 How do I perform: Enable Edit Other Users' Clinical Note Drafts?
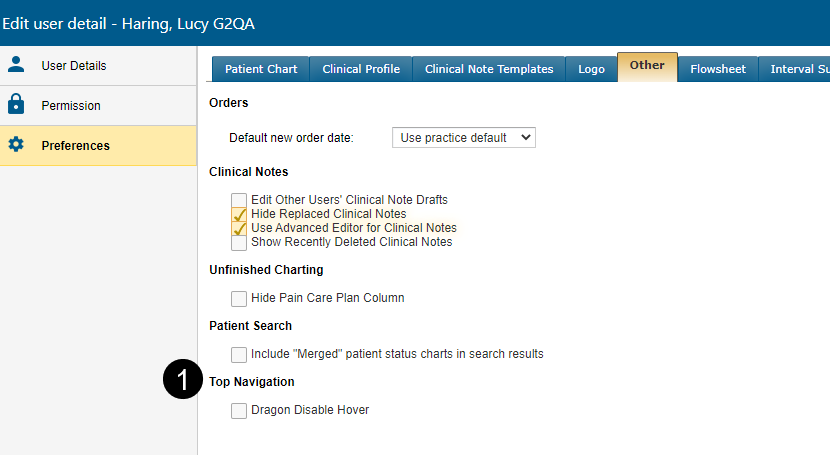[239, 200]
